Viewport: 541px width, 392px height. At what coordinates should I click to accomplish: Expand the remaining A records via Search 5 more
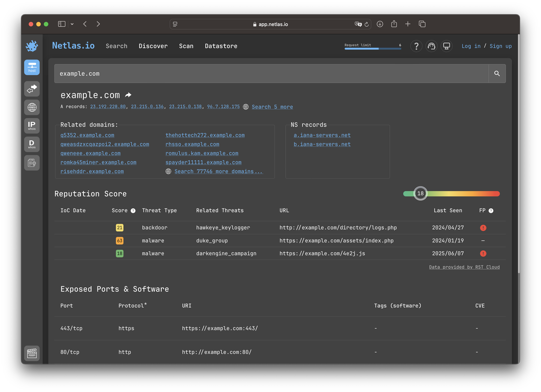coord(272,107)
